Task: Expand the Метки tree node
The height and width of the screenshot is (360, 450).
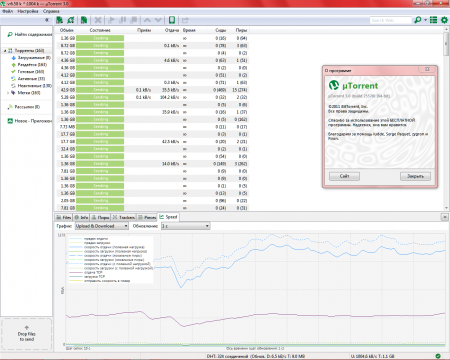Action: [x=8, y=93]
